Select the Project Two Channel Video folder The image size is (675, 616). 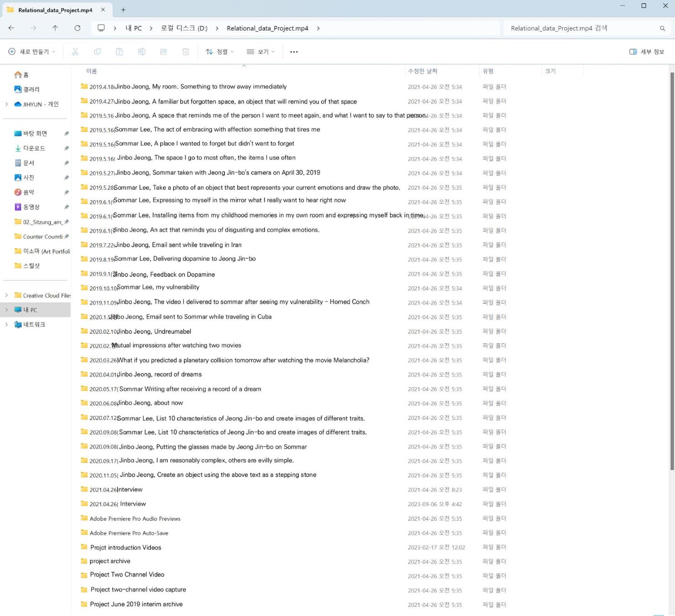coord(127,575)
